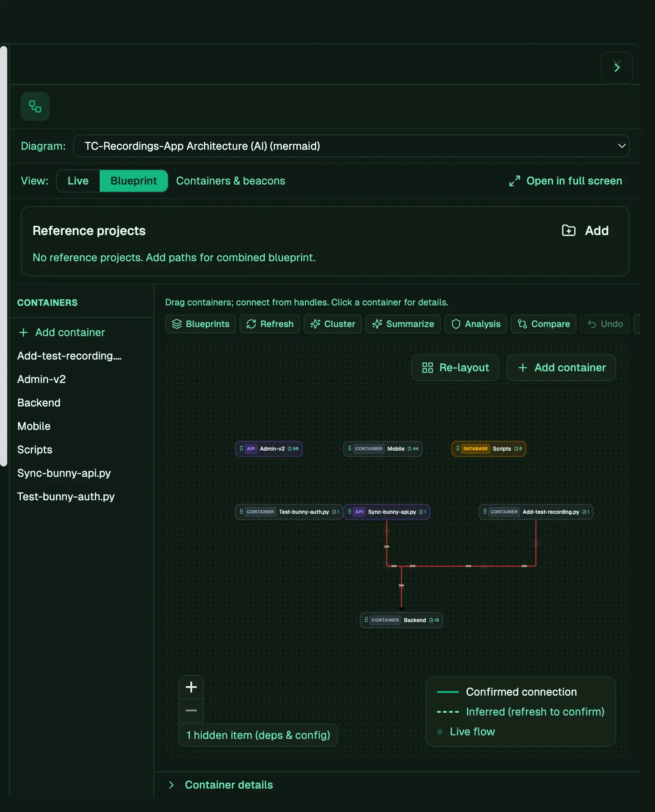The image size is (655, 812).
Task: Click the file count icon on Backend node
Action: 431,620
